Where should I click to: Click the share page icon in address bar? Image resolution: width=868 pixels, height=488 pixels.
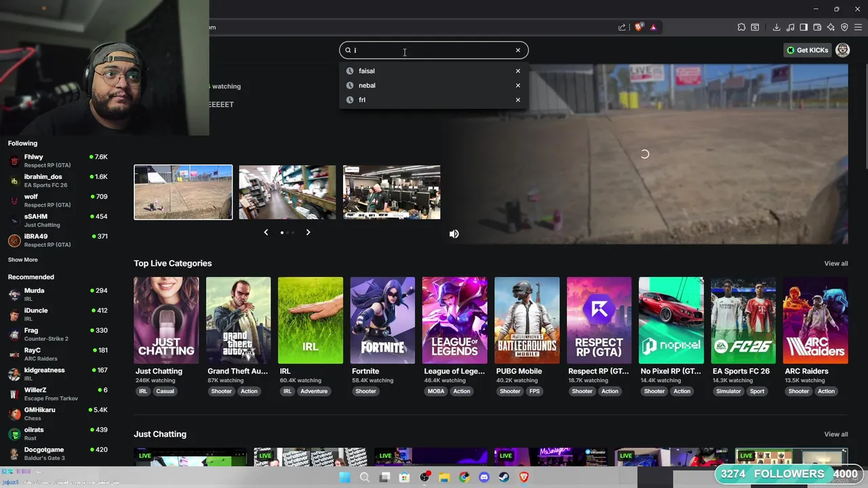[x=623, y=27]
